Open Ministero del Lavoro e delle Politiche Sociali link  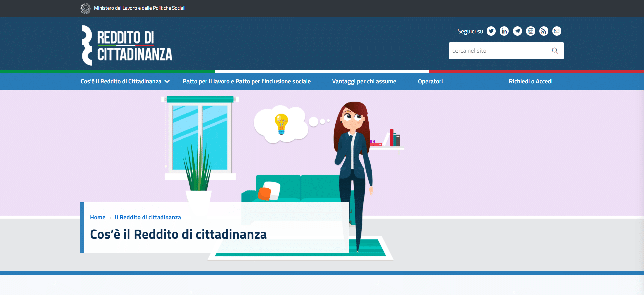coord(140,8)
